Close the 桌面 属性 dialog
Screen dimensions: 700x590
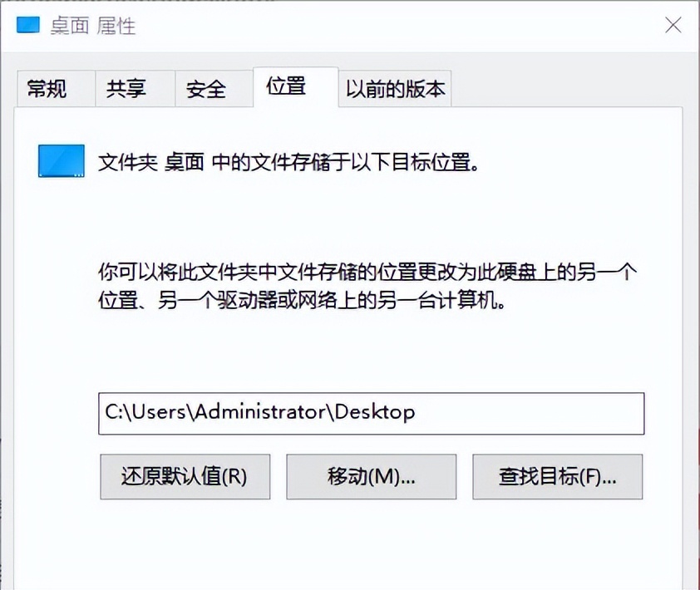(x=673, y=25)
